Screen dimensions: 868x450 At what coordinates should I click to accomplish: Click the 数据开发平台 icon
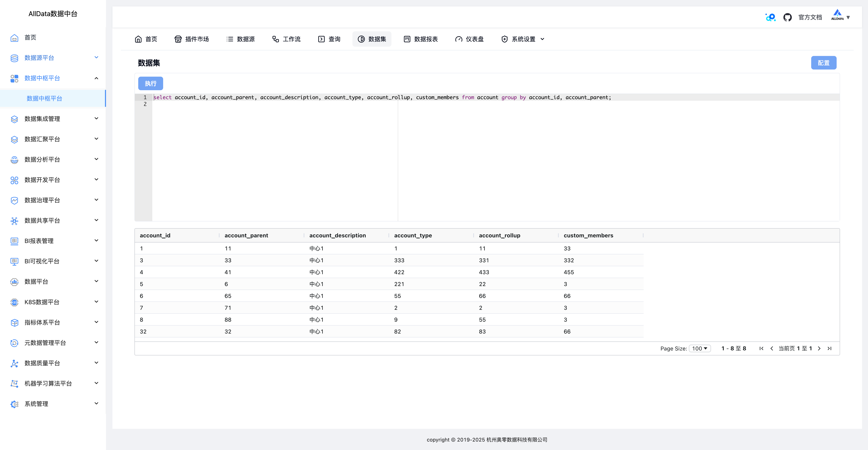[x=14, y=180]
